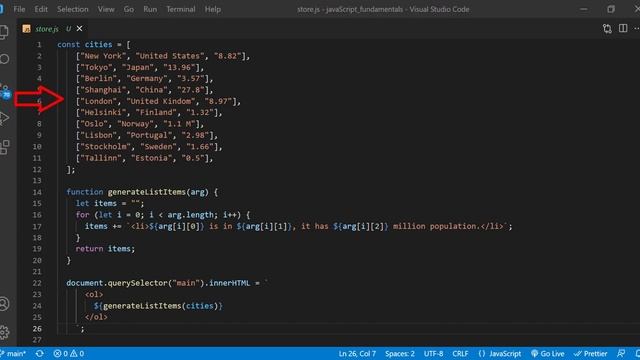
Task: Open errors and warnings count in status bar
Action: tap(69, 353)
